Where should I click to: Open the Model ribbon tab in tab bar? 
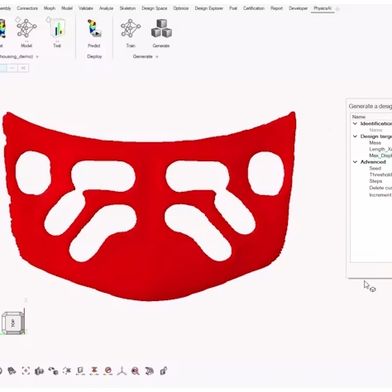[67, 8]
